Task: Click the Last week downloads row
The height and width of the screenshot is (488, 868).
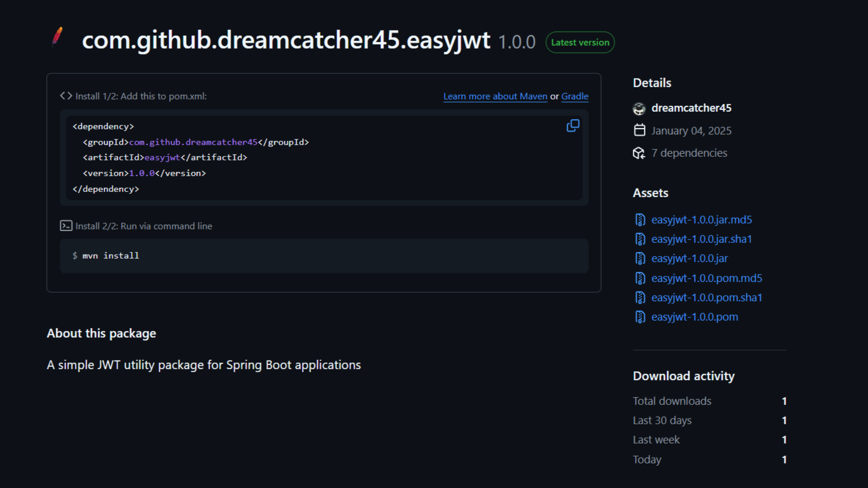Action: (x=709, y=440)
